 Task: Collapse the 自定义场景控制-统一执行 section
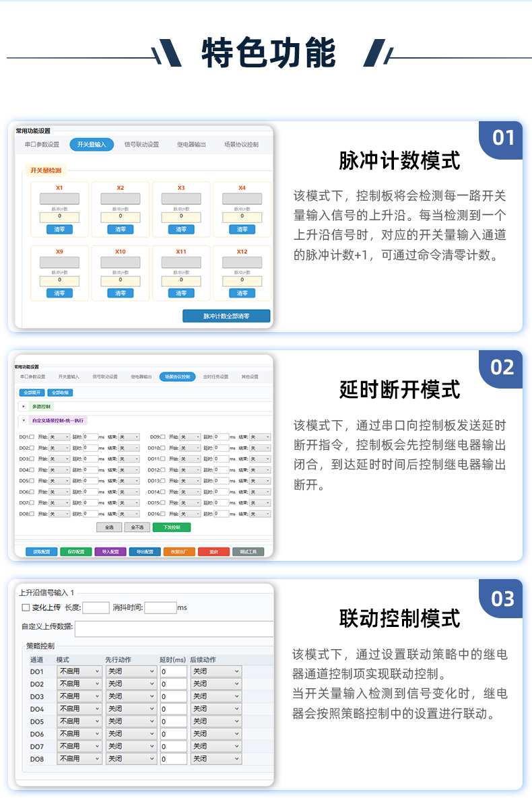coord(24,420)
